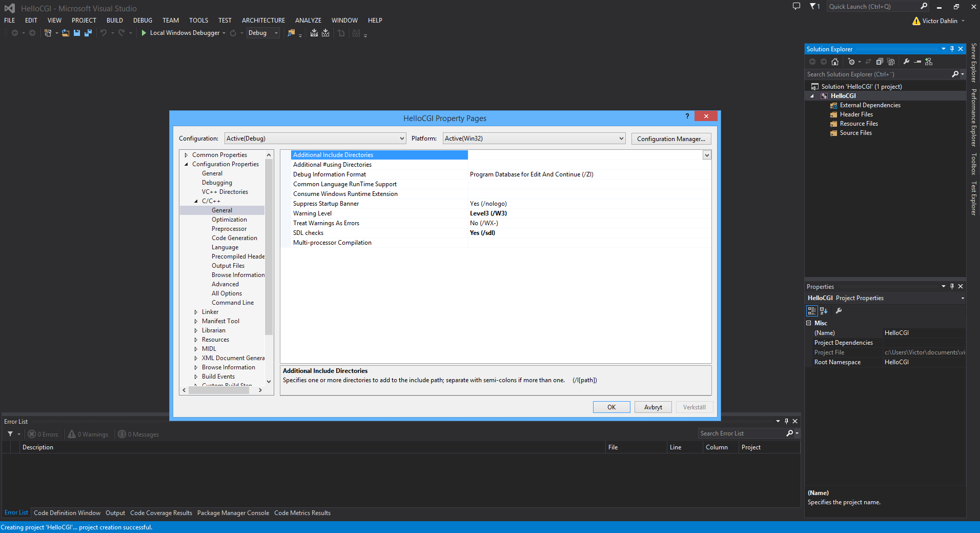Viewport: 980px width, 533px height.
Task: Collapse the Configuration Properties tree node
Action: pyautogui.click(x=186, y=164)
